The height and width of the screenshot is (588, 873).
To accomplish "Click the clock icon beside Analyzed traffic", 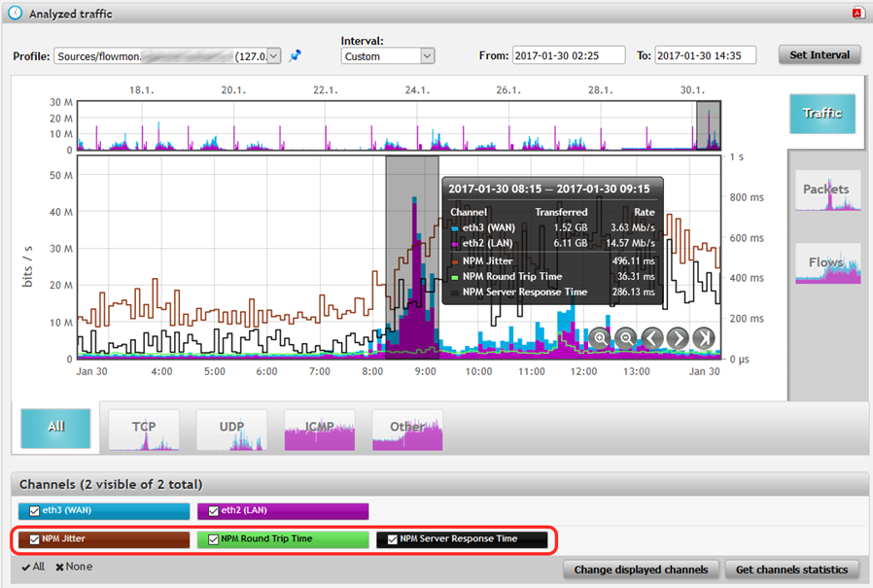I will point(15,13).
